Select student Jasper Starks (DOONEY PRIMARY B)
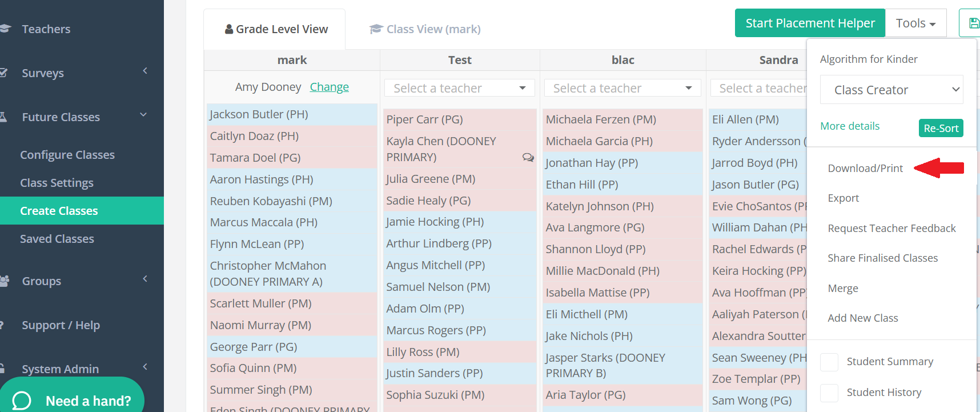 tap(622, 365)
